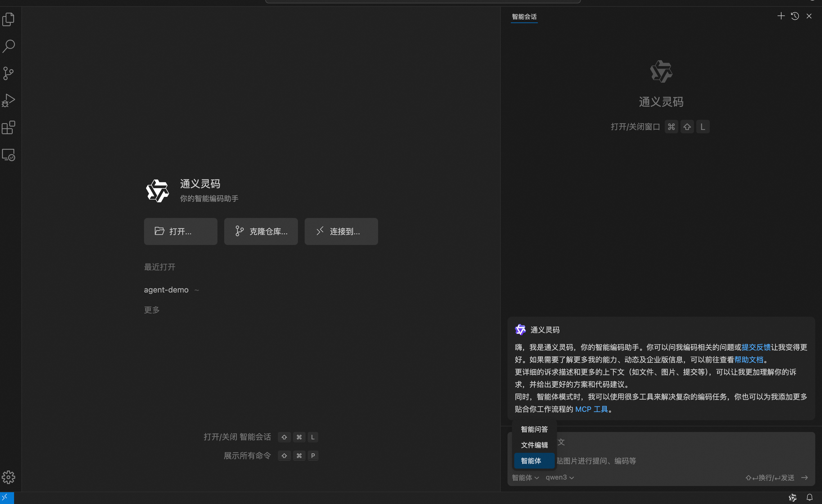Open the Manage settings gear
822x504 pixels.
[x=8, y=477]
